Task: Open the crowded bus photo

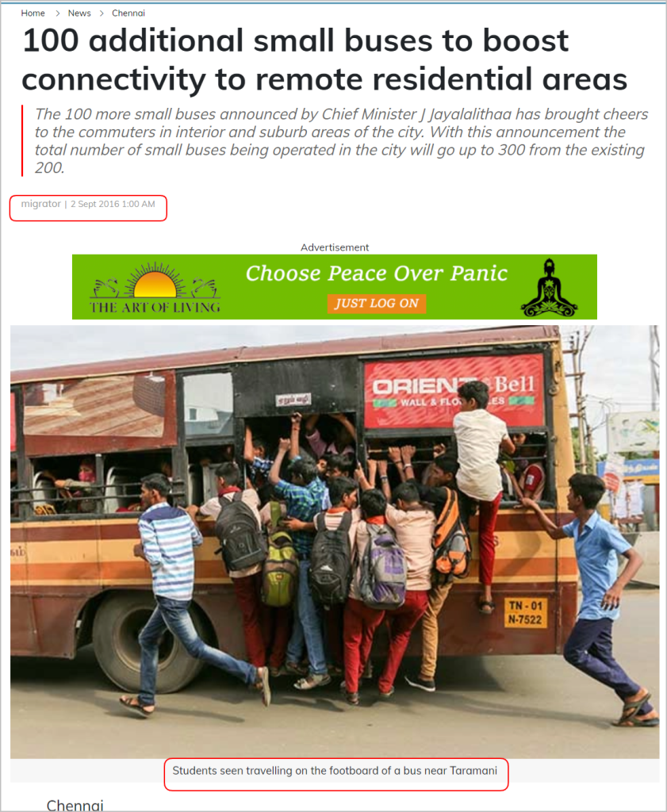Action: (x=335, y=542)
